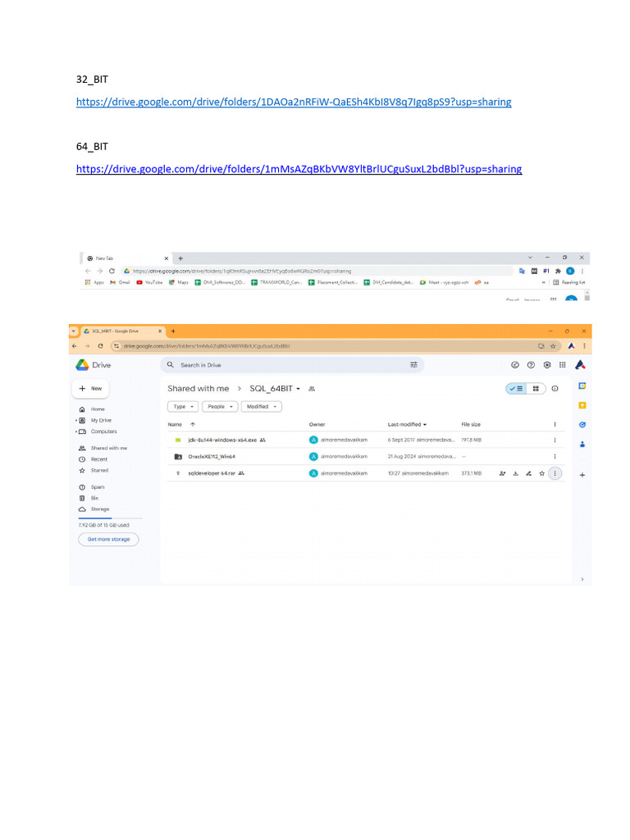
Task: Click the New button in Drive
Action: (x=90, y=388)
